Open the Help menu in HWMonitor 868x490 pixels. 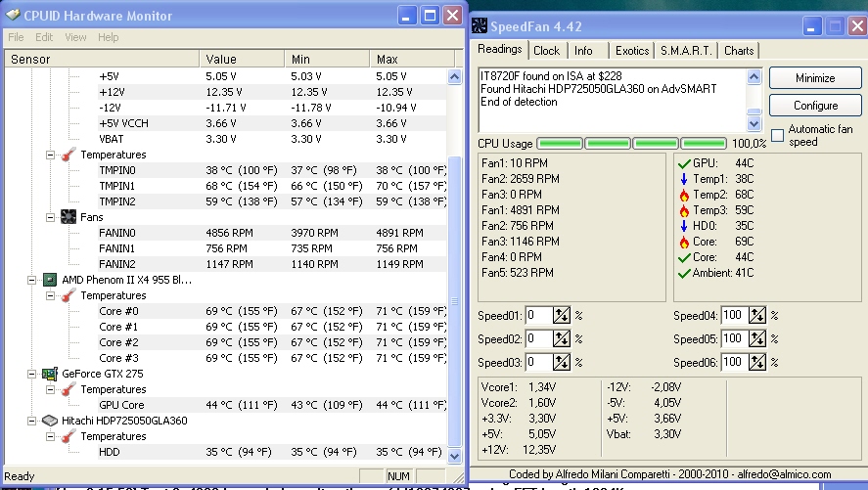[x=108, y=37]
